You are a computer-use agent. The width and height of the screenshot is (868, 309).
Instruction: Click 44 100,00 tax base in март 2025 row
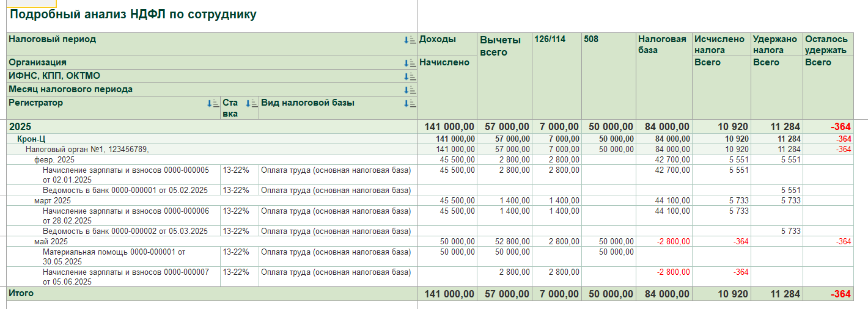tap(672, 200)
